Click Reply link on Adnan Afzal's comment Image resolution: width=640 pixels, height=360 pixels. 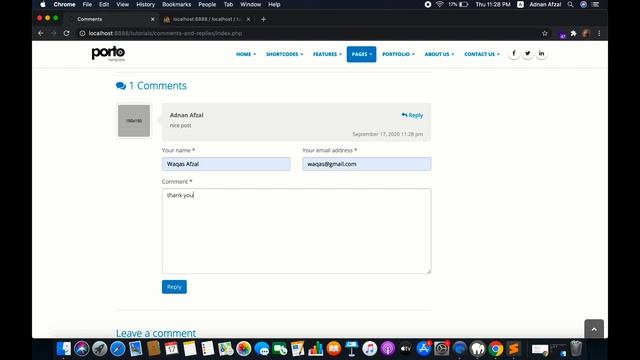[412, 115]
